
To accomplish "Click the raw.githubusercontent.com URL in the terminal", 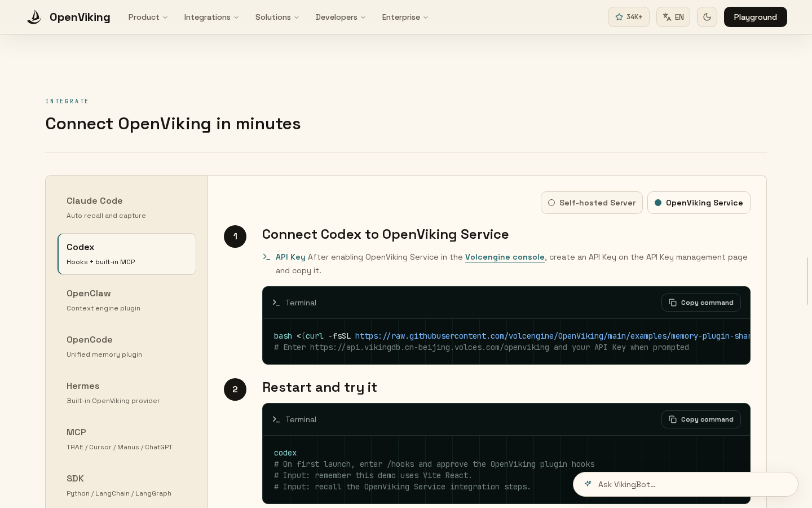I will [553, 336].
